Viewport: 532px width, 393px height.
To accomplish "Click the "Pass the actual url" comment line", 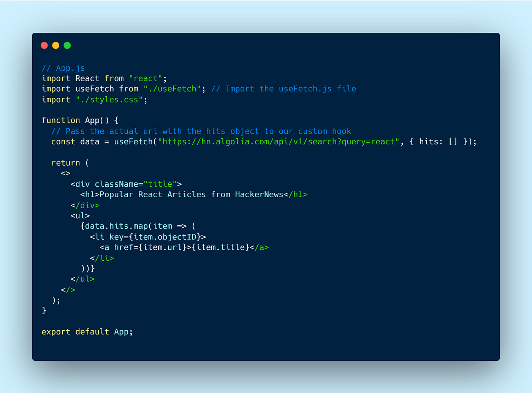I will click(x=201, y=131).
